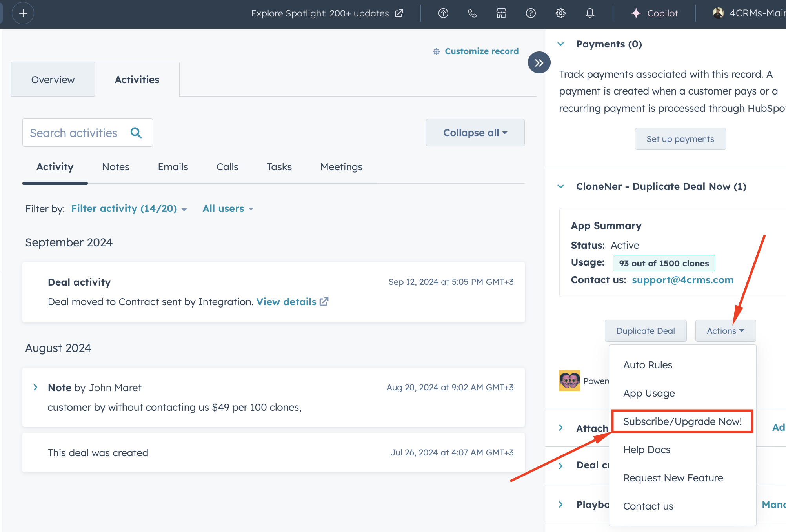The height and width of the screenshot is (532, 786).
Task: Switch to the Activities tab
Action: [x=137, y=80]
